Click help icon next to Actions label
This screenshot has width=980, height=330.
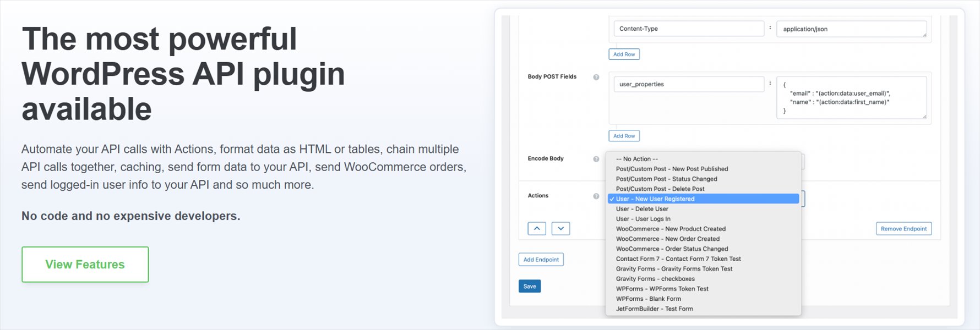pyautogui.click(x=596, y=196)
